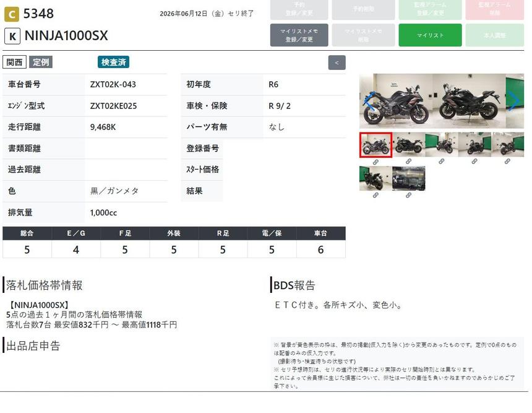Click mileage value 9,468K
The width and height of the screenshot is (532, 413).
pyautogui.click(x=103, y=127)
